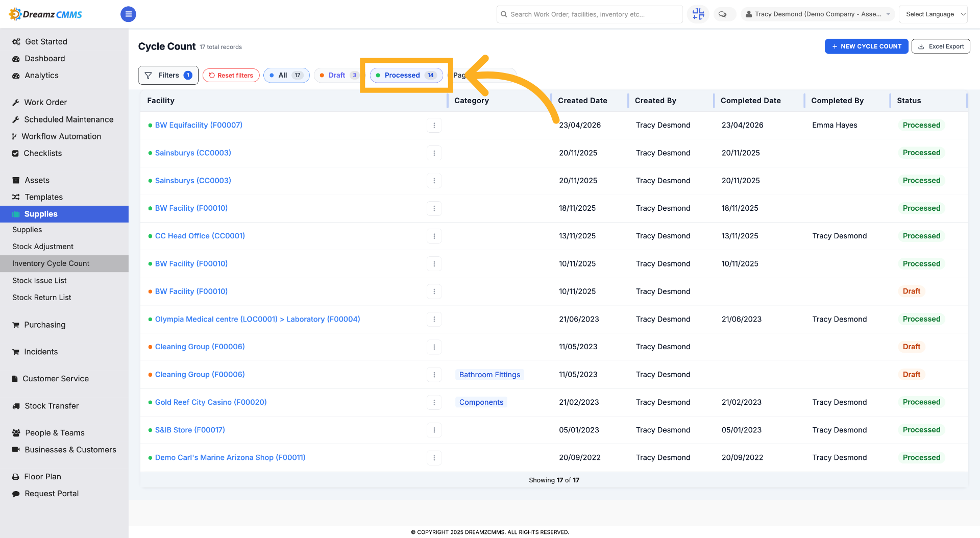The height and width of the screenshot is (538, 980).
Task: Click the Templates shuffle icon
Action: click(x=16, y=197)
